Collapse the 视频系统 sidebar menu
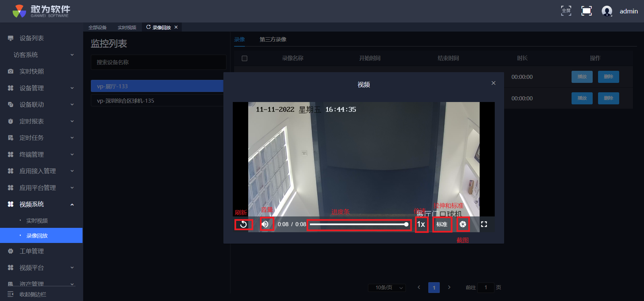This screenshot has height=301, width=644. [x=41, y=204]
